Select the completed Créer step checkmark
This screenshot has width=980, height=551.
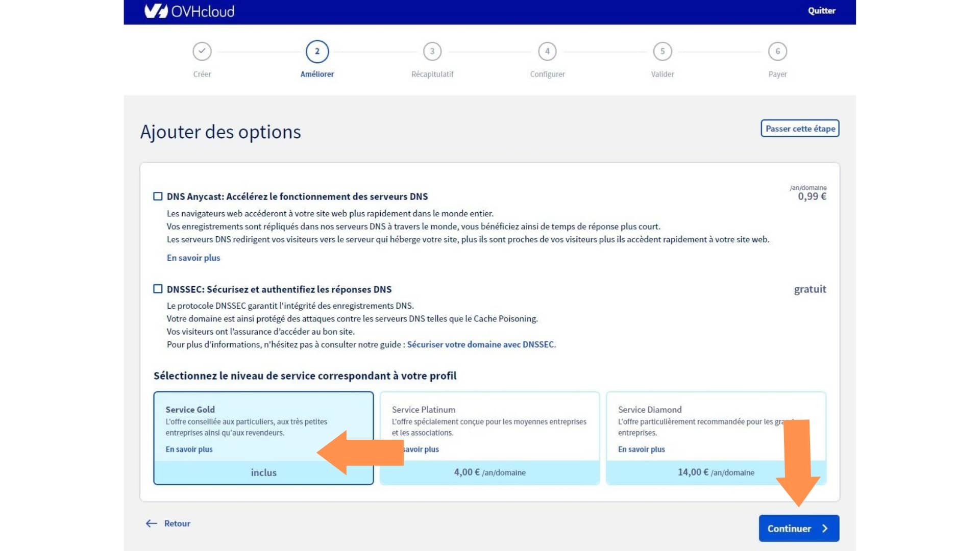coord(202,51)
